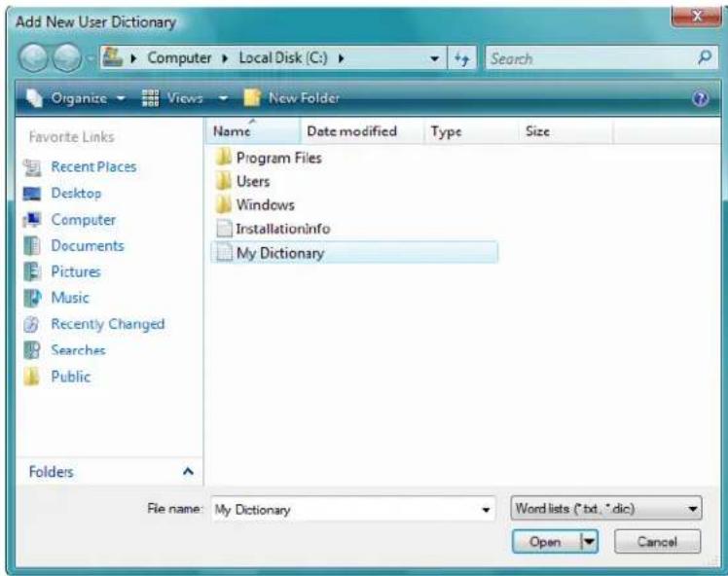Viewport: 728px width, 576px height.
Task: Close the Add New User Dictionary dialog
Action: pos(697,16)
